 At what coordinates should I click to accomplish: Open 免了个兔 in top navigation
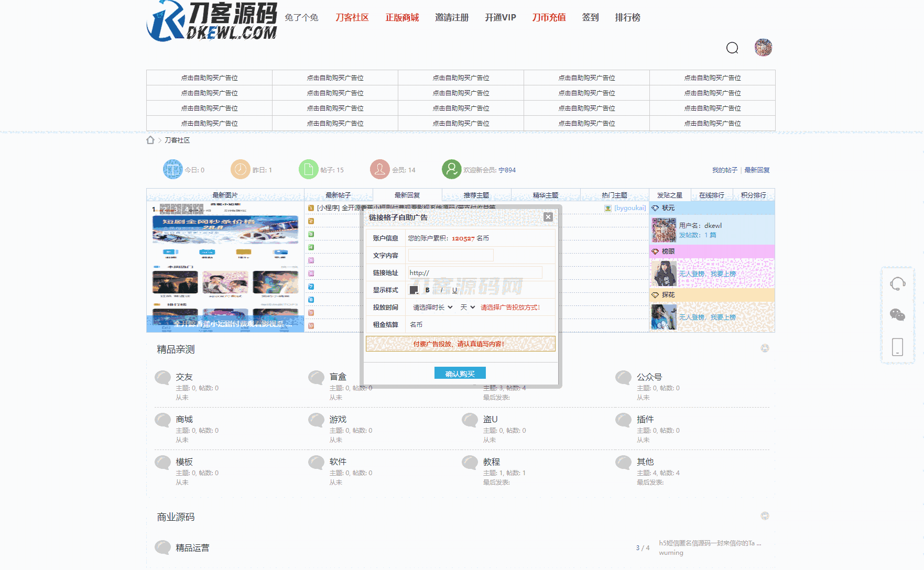[301, 17]
